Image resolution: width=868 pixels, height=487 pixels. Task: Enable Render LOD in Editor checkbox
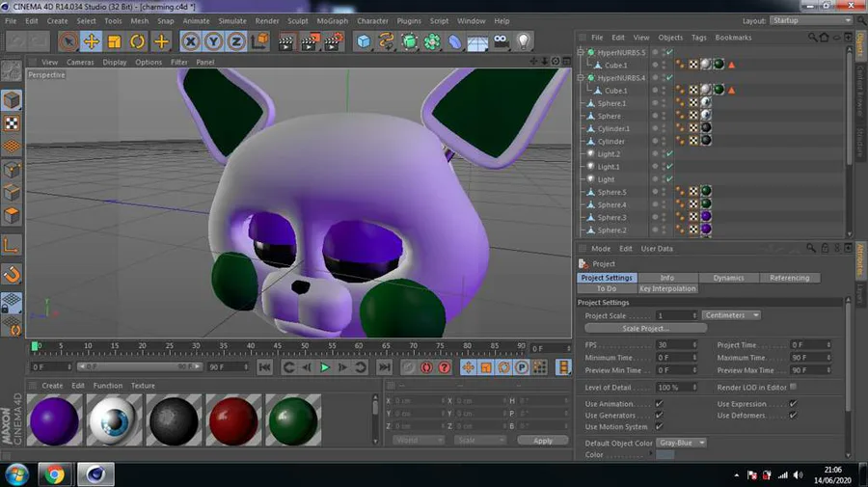coord(794,387)
